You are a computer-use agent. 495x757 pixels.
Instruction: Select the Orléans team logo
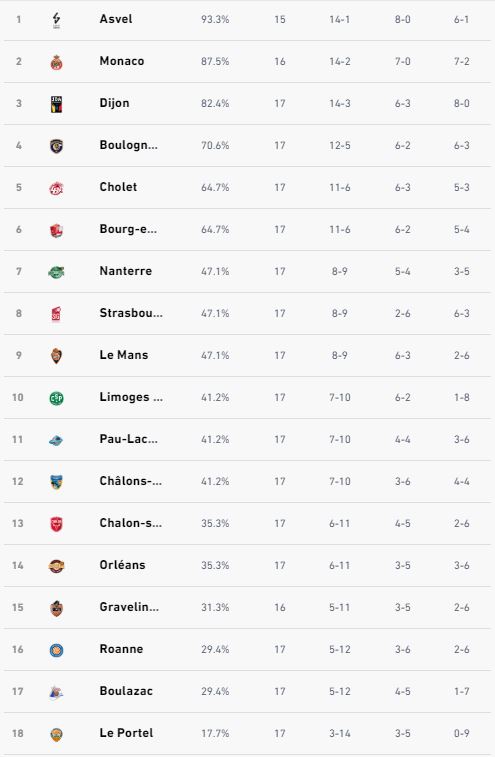(x=57, y=566)
